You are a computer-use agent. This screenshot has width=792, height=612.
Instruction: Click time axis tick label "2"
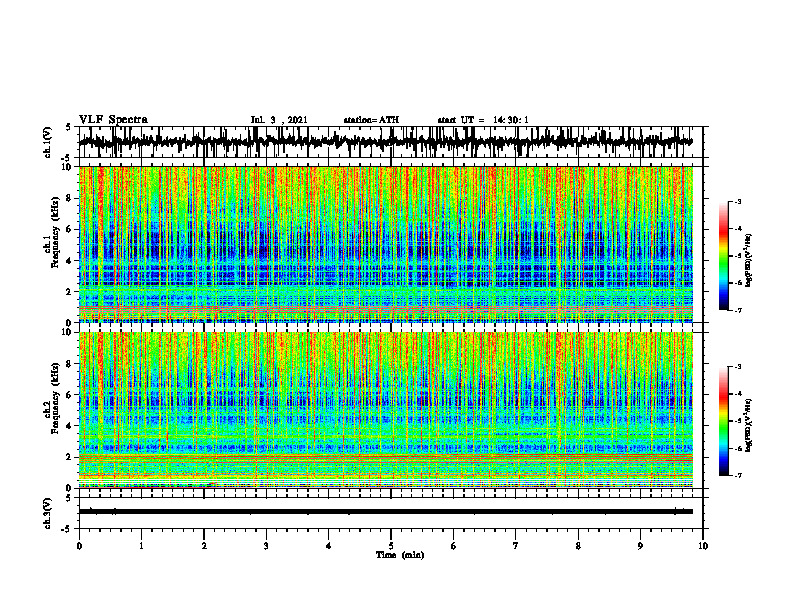coord(204,546)
